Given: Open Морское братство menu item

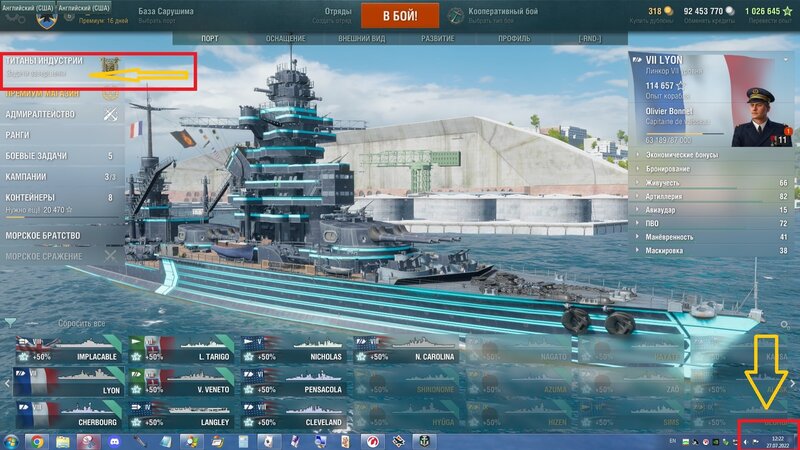Looking at the screenshot, I should coord(62,235).
